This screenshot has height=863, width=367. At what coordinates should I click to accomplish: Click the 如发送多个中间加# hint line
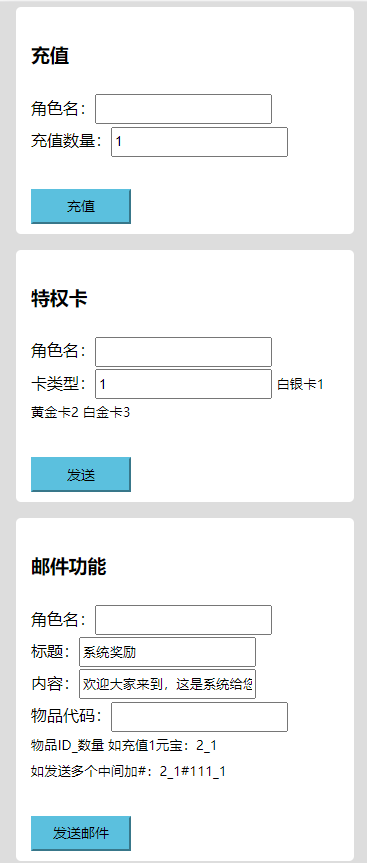tap(128, 772)
